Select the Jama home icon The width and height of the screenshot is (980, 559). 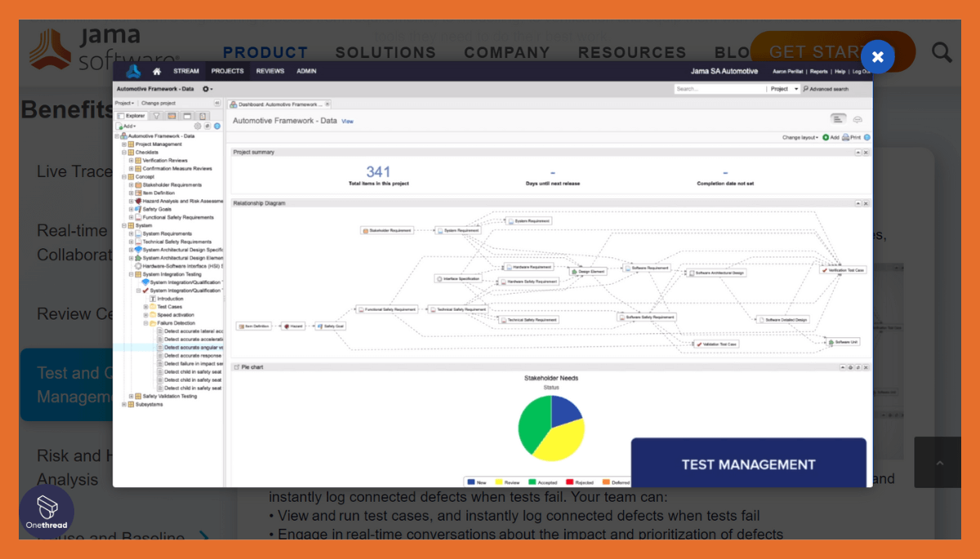point(156,72)
